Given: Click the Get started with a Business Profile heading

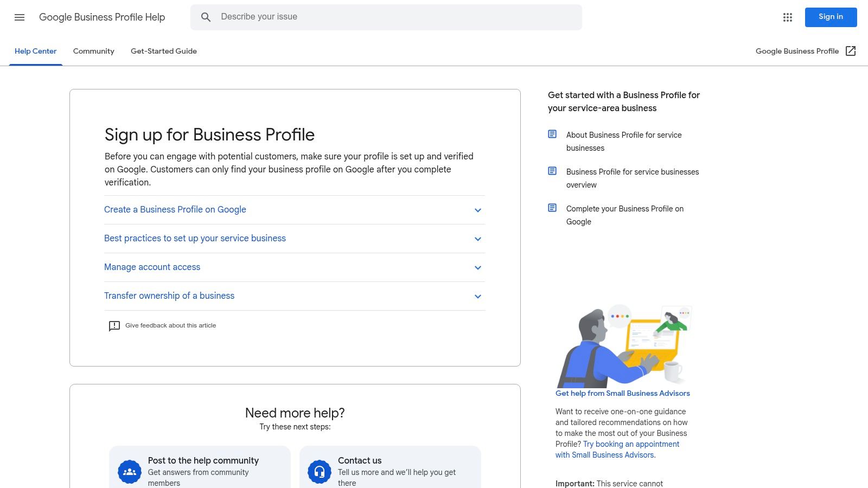Looking at the screenshot, I should (624, 101).
